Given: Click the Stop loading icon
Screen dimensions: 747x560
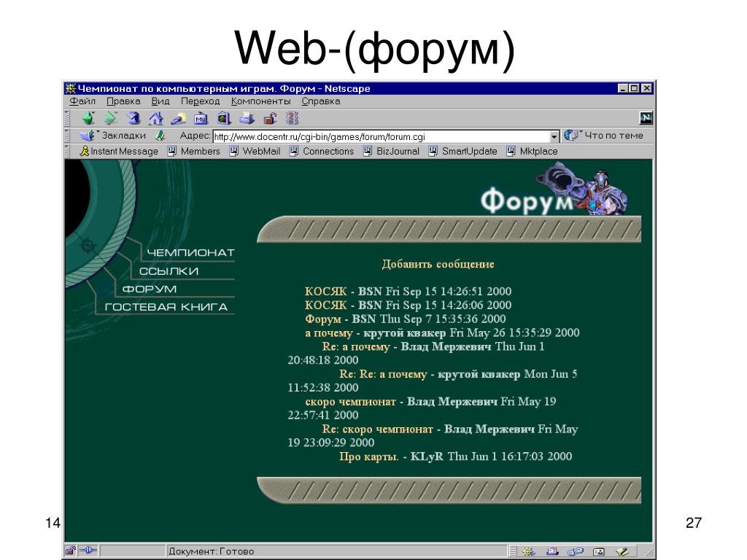Looking at the screenshot, I should click(292, 118).
